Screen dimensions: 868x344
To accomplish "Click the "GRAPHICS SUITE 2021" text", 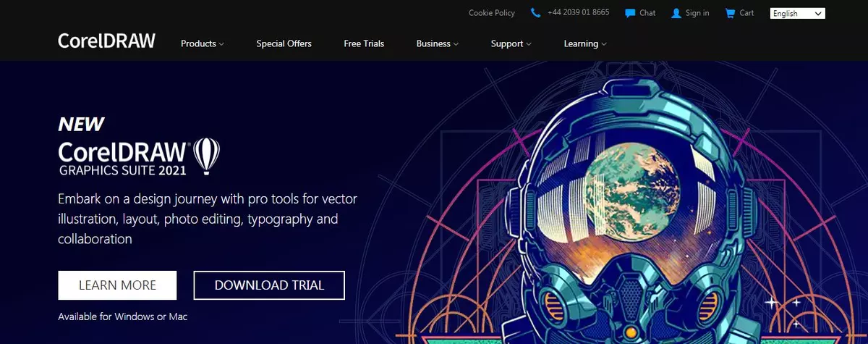I will (123, 171).
